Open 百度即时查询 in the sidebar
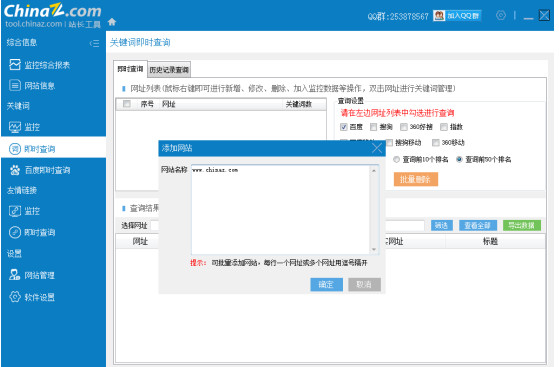The width and height of the screenshot is (559, 367). click(x=40, y=170)
